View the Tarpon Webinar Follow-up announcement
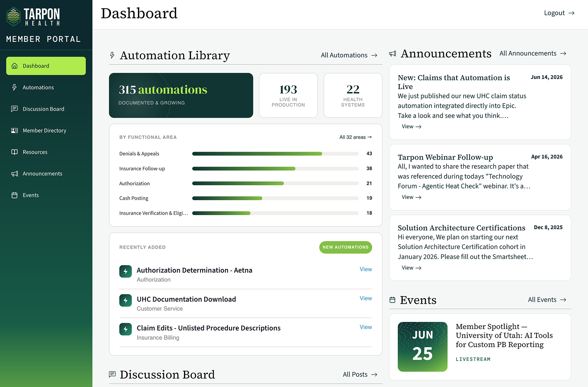The height and width of the screenshot is (387, 588). (x=411, y=197)
